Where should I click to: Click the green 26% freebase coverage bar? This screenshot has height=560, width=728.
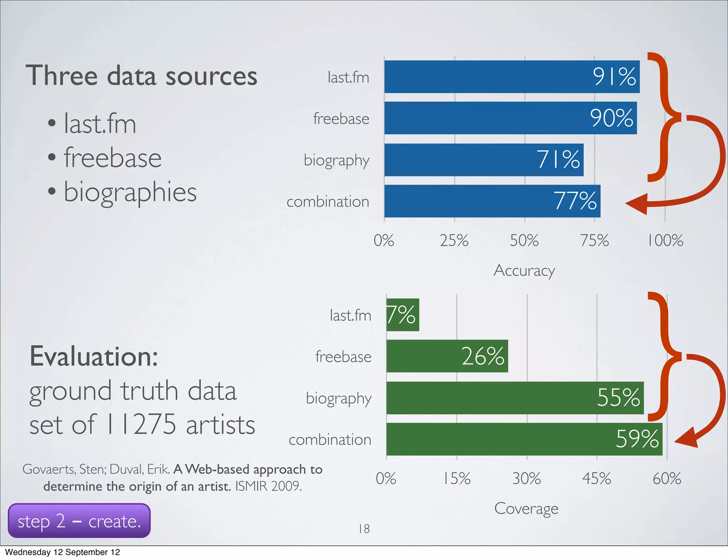[447, 356]
